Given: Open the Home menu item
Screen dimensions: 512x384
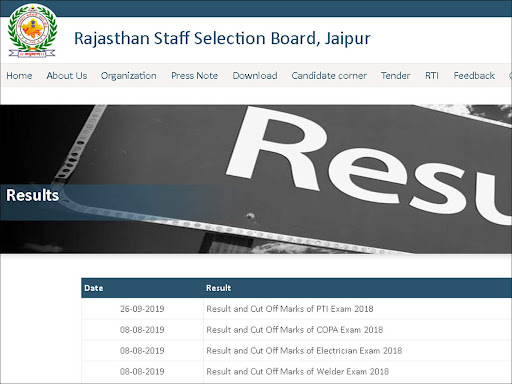Looking at the screenshot, I should [19, 76].
